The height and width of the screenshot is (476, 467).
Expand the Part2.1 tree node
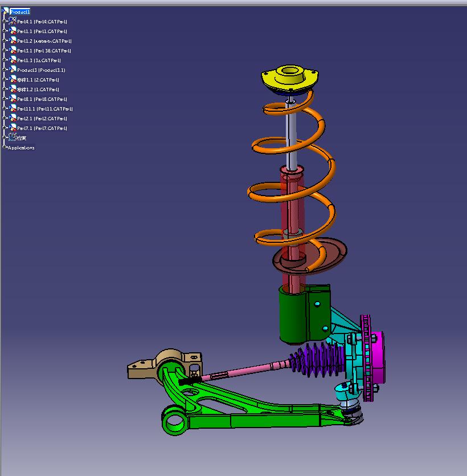pyautogui.click(x=4, y=118)
